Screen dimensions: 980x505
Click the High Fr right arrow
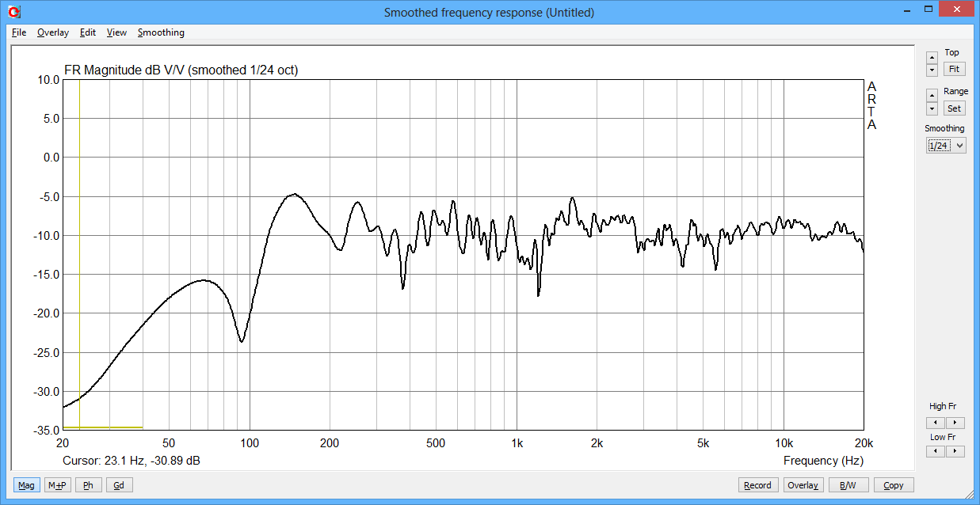[956, 423]
